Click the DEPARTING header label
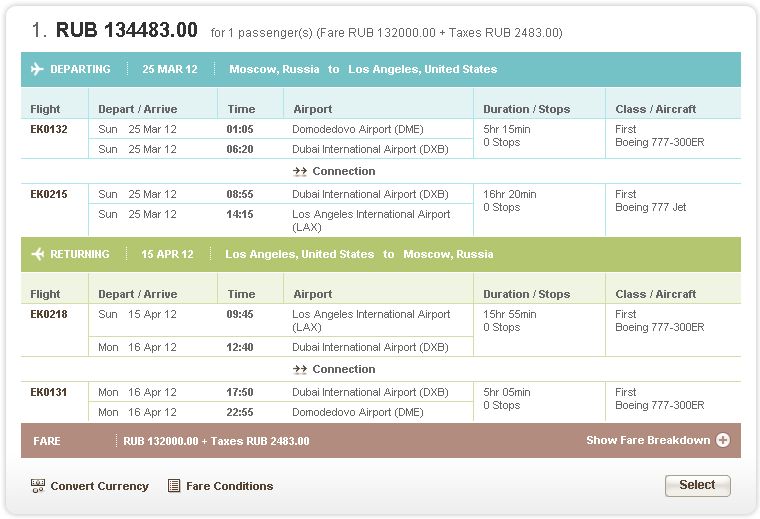The height and width of the screenshot is (519, 760). [81, 69]
